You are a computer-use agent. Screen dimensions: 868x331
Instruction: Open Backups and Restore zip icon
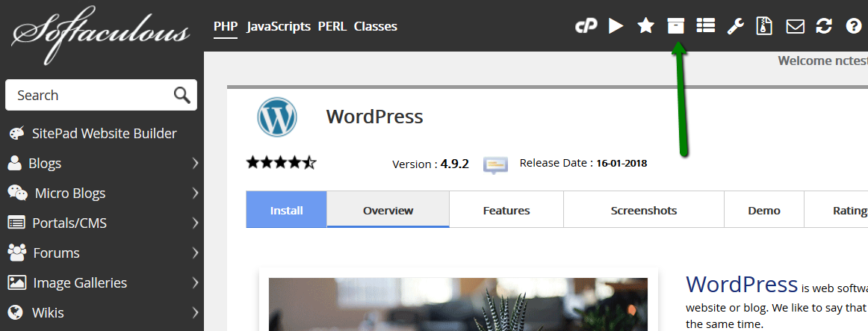[764, 26]
